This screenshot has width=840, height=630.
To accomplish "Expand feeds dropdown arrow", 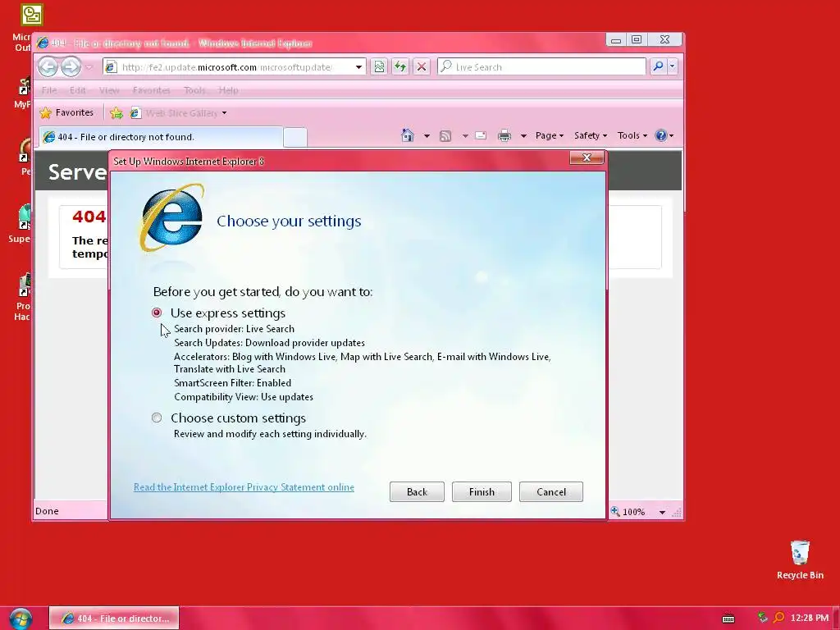I will point(465,136).
